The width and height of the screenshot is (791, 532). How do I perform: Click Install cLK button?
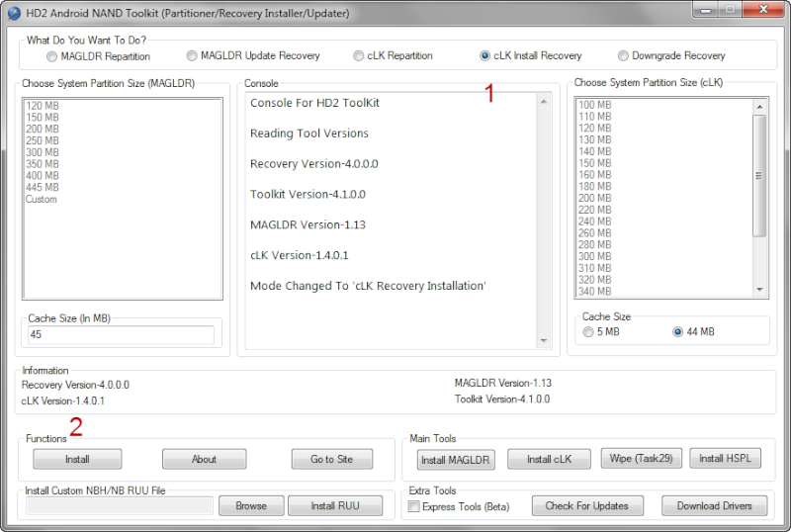pos(549,459)
